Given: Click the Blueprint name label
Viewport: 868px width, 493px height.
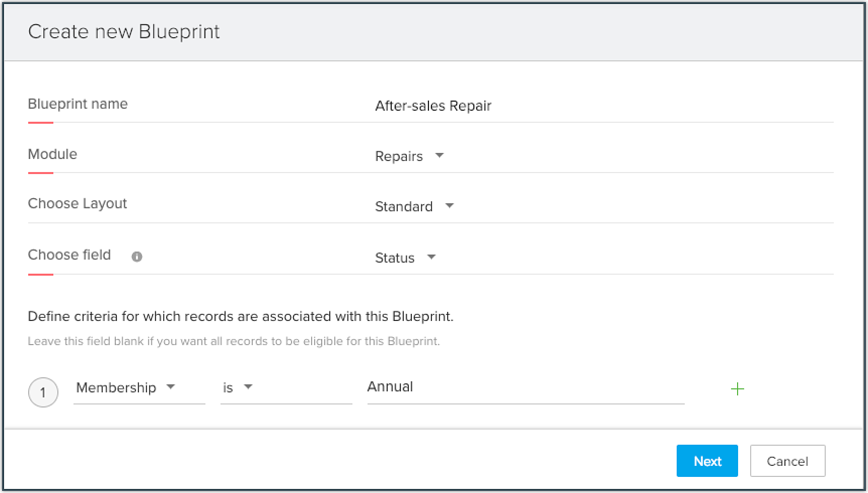Looking at the screenshot, I should (78, 104).
